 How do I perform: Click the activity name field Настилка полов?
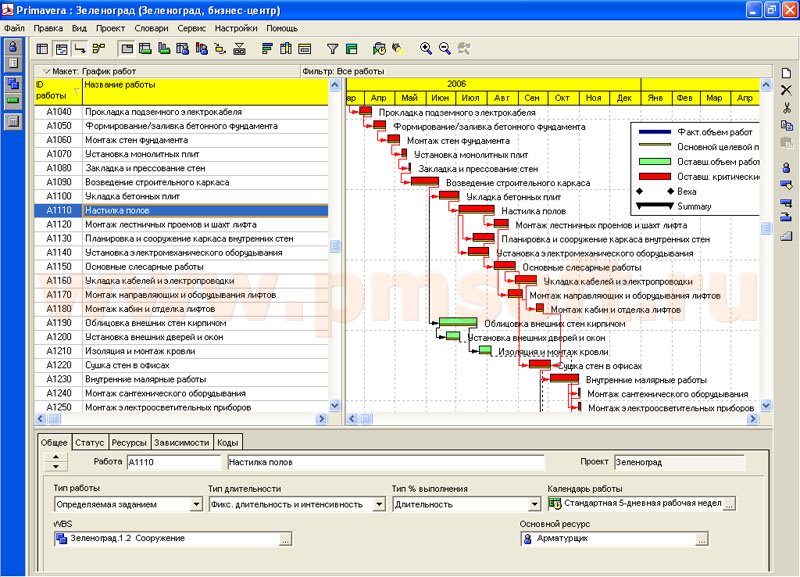(x=386, y=462)
